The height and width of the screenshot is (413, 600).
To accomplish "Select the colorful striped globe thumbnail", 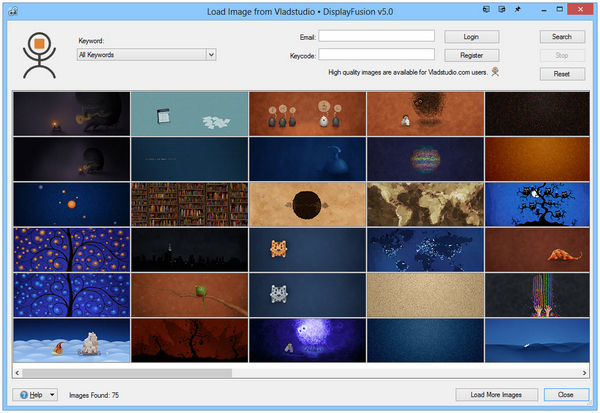I will 425,159.
